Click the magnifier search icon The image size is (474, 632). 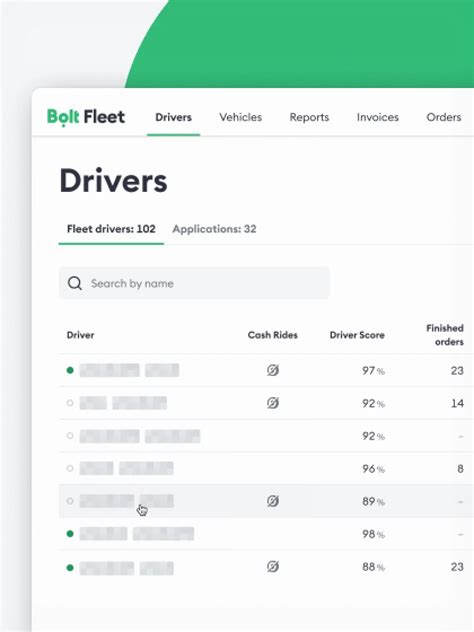75,283
